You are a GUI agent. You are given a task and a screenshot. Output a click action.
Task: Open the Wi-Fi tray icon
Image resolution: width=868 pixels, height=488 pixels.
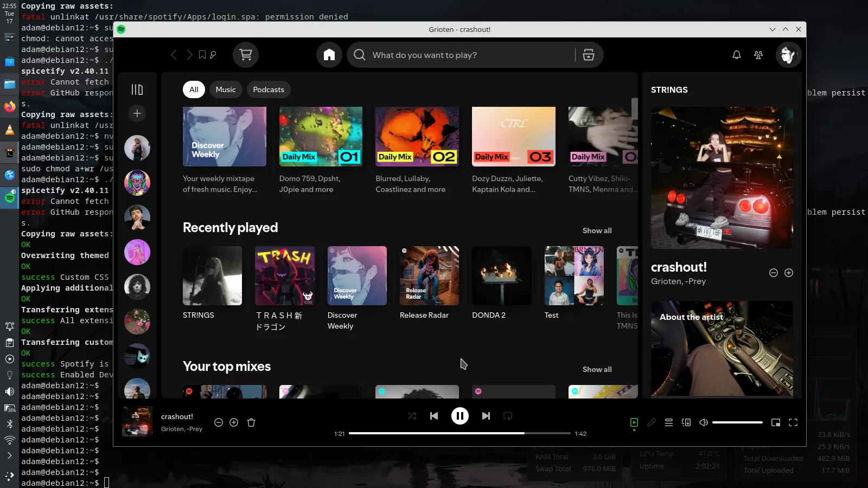point(9,440)
